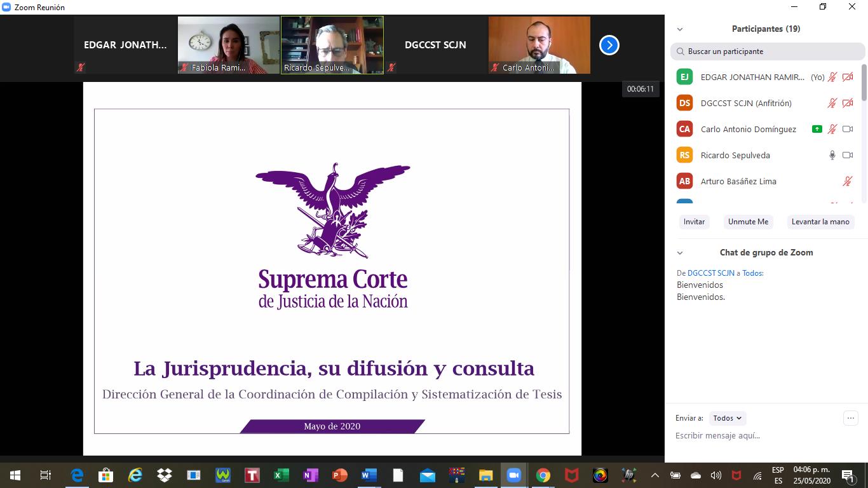Open Google Chrome from the taskbar

coord(543,475)
